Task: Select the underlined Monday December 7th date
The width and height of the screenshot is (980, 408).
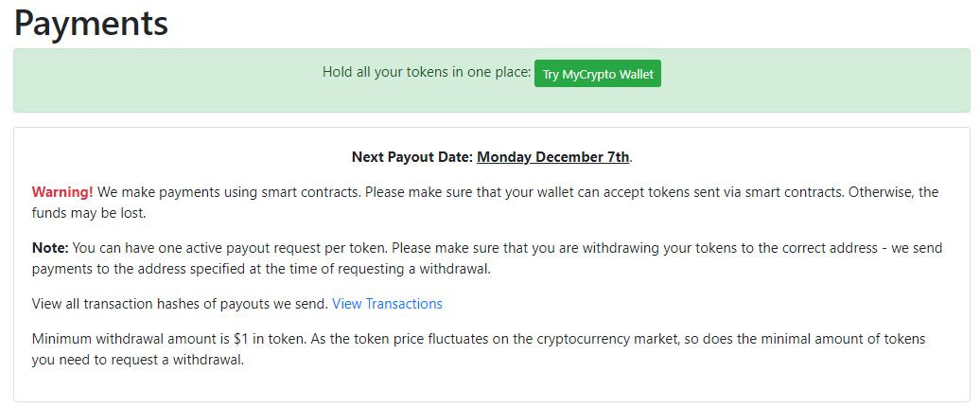Action: point(553,156)
